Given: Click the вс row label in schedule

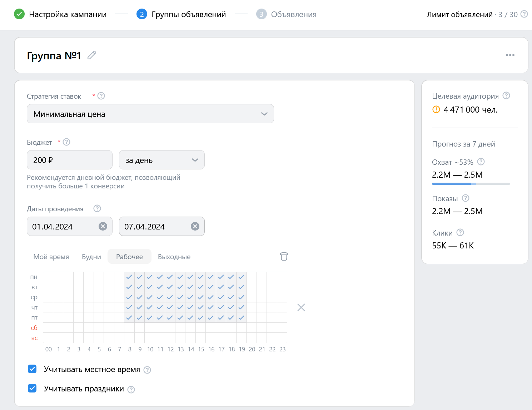Looking at the screenshot, I should (x=34, y=338).
